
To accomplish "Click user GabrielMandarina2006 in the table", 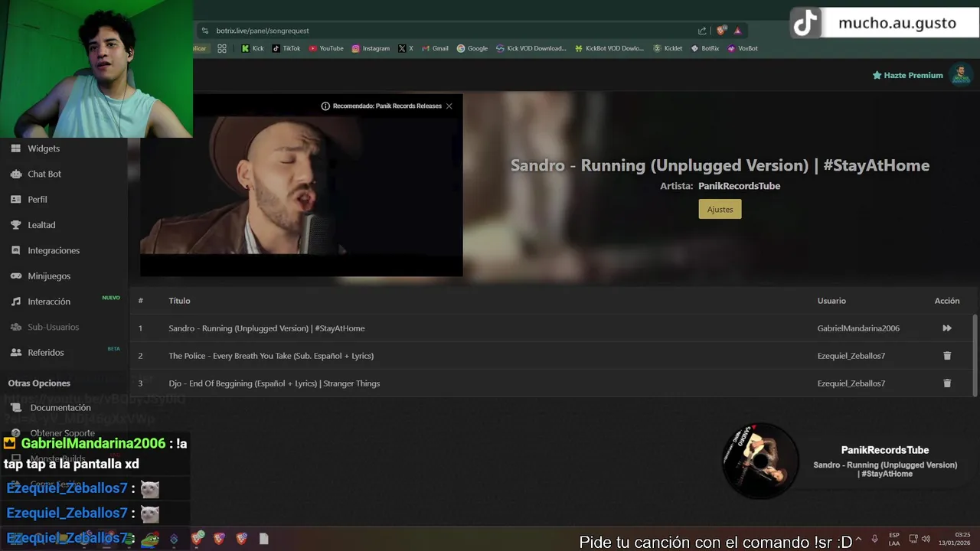I will 858,328.
